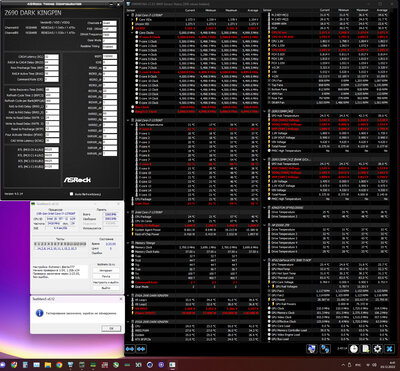
Task: Click OK in TestMem5 completion dialog
Action: (x=112, y=328)
